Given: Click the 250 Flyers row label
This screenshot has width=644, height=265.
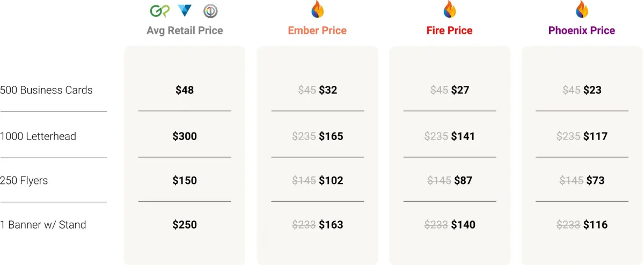Looking at the screenshot, I should tap(24, 180).
